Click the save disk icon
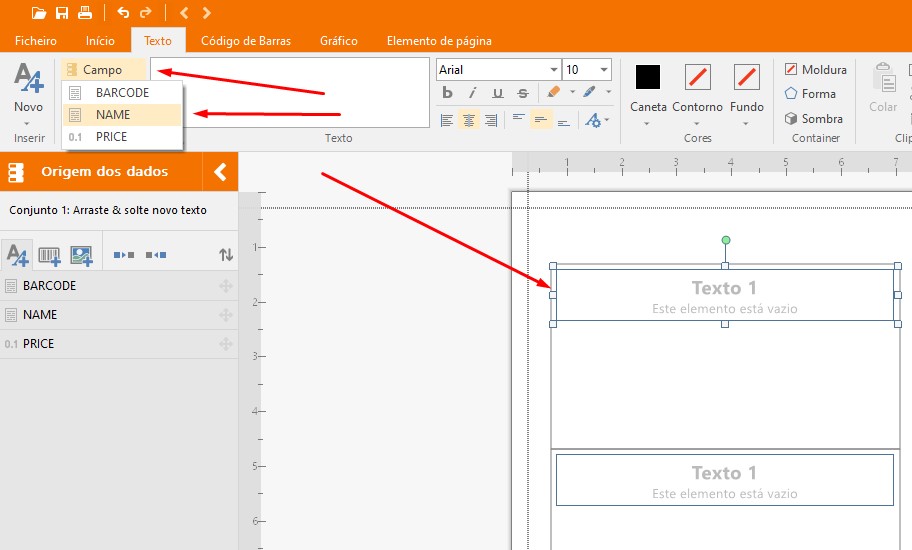The width and height of the screenshot is (912, 550). 62,13
